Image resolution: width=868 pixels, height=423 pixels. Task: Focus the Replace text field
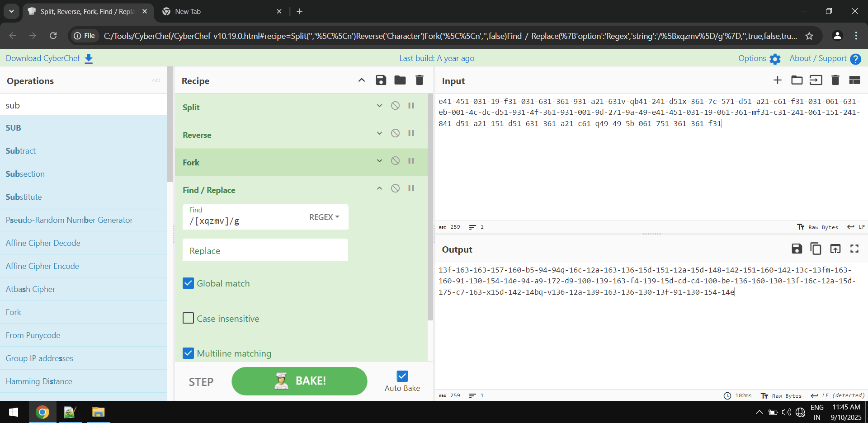(265, 250)
